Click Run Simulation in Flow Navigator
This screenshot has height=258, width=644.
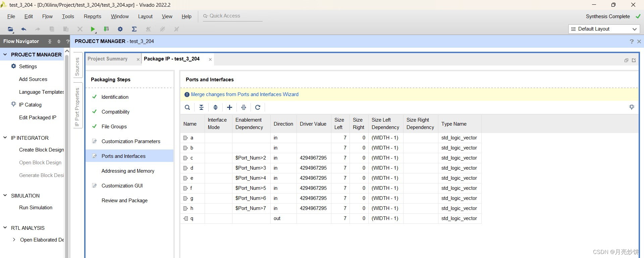[x=36, y=208]
